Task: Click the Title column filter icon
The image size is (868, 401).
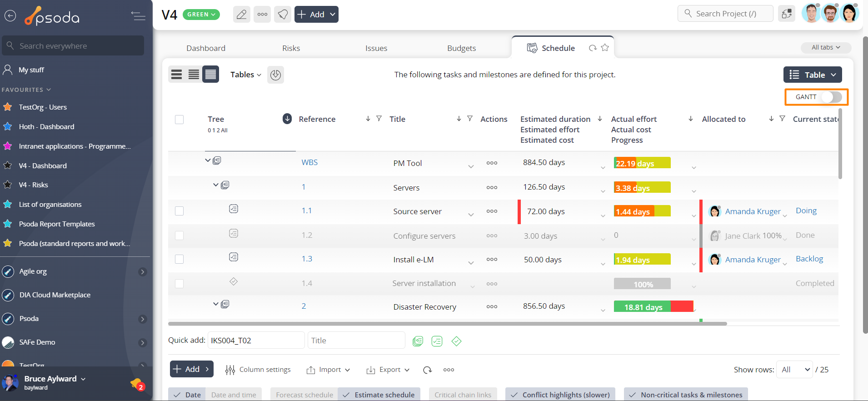Action: click(470, 119)
